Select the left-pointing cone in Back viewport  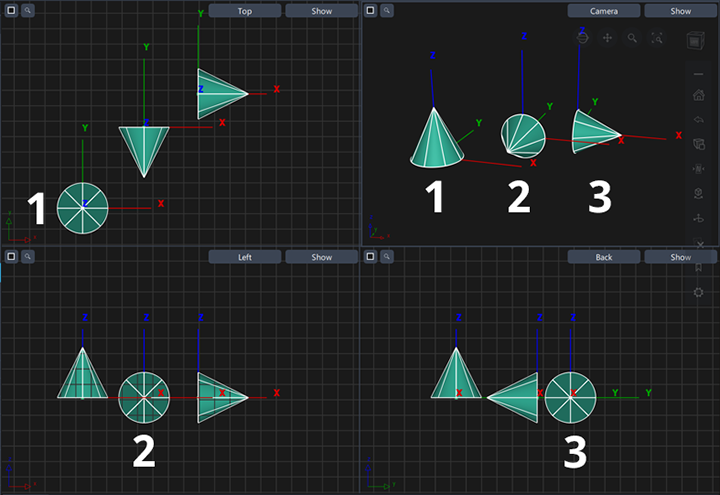coord(517,398)
